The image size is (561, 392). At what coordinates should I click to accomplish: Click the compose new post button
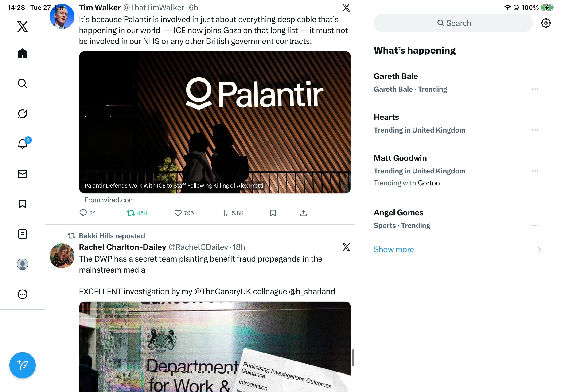23,365
